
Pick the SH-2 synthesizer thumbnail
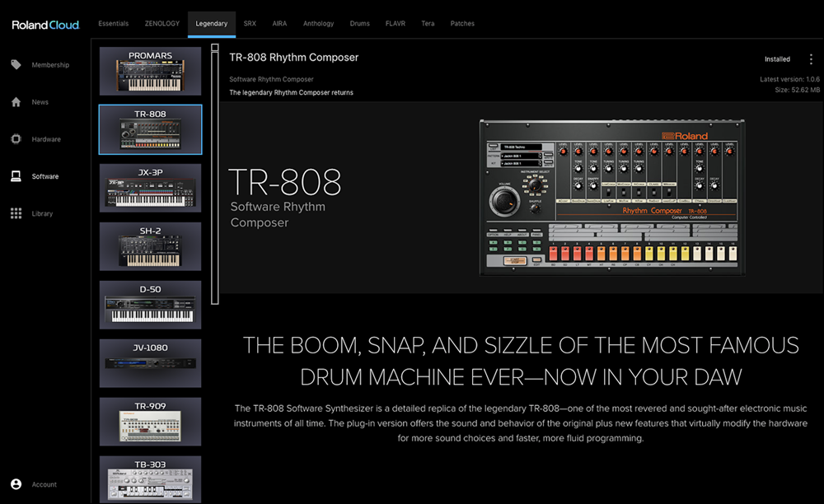pos(150,246)
